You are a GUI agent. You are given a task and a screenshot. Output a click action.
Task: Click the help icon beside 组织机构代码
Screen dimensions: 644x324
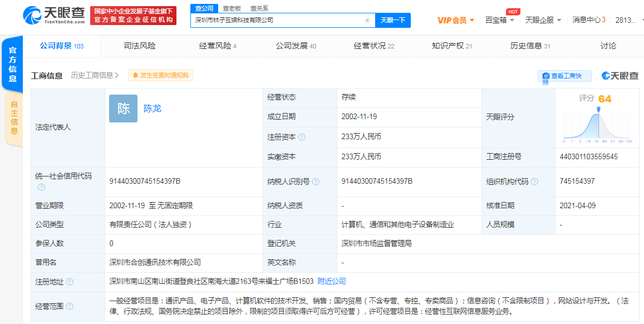coord(534,181)
